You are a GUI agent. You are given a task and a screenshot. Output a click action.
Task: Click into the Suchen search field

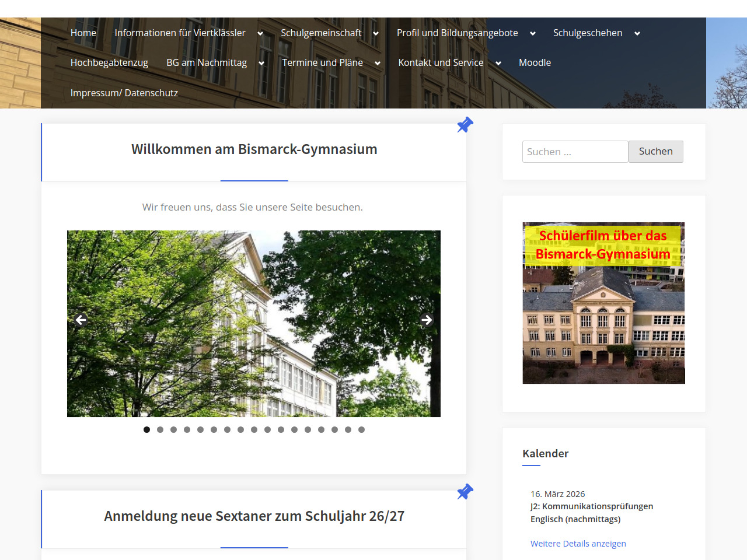pyautogui.click(x=575, y=152)
